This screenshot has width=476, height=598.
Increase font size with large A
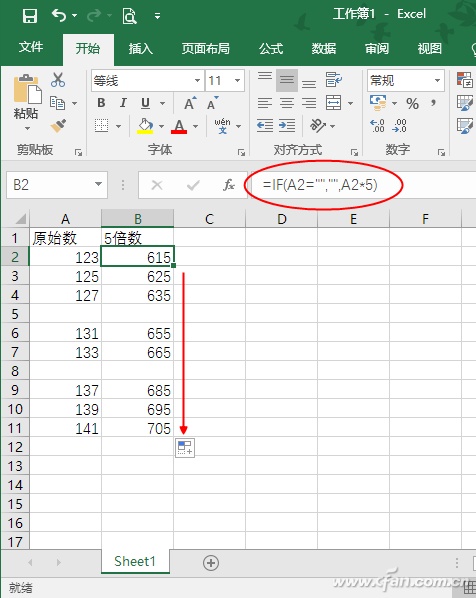click(x=190, y=103)
